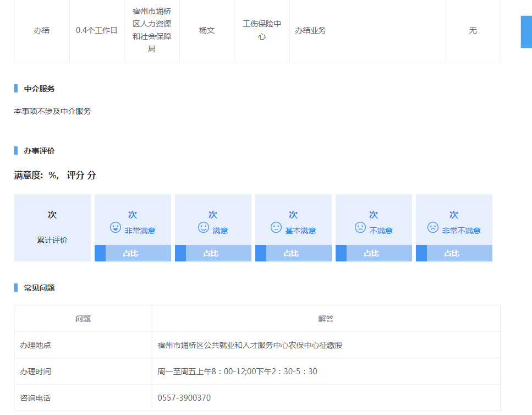Click the phone number 0557-3900370
532x415 pixels.
(x=184, y=398)
